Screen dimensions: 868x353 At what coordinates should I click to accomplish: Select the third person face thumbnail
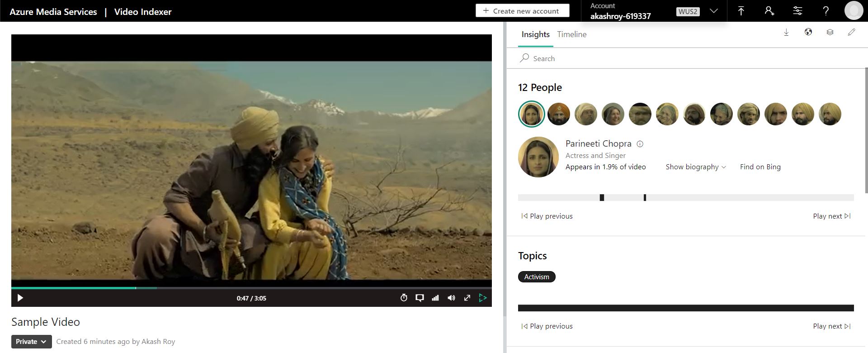pos(586,114)
